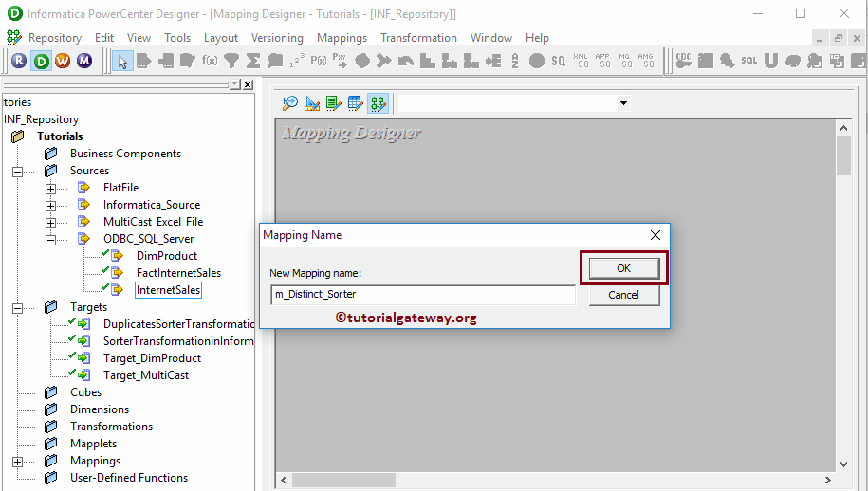Launch the Workflow Monitor (M) tool
Viewport: 868px width, 491px height.
[x=84, y=61]
